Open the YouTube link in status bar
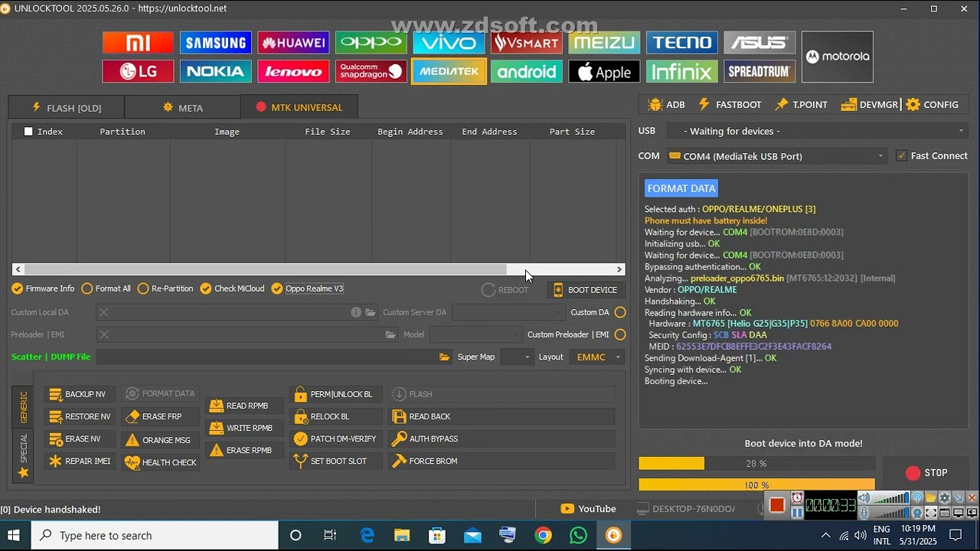This screenshot has width=980, height=551. pyautogui.click(x=588, y=509)
